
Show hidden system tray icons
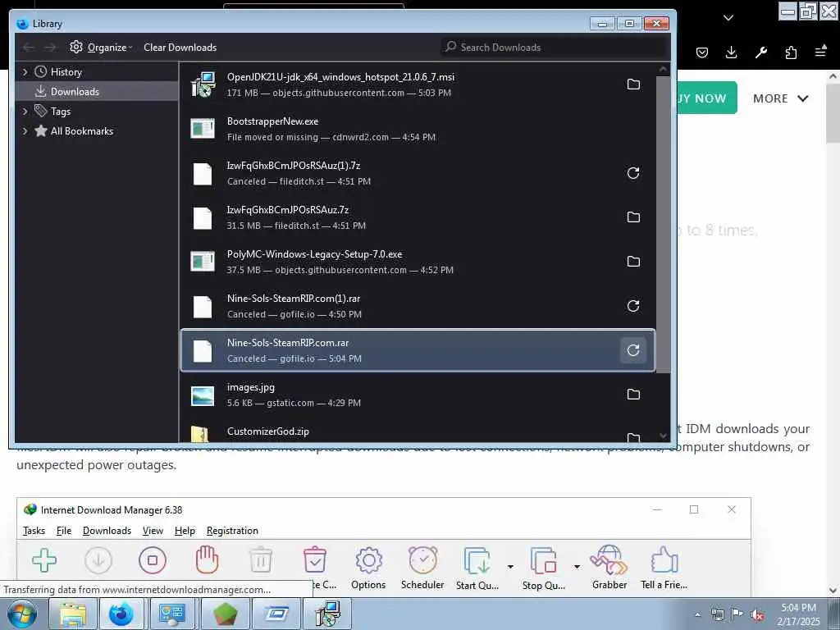tap(697, 615)
